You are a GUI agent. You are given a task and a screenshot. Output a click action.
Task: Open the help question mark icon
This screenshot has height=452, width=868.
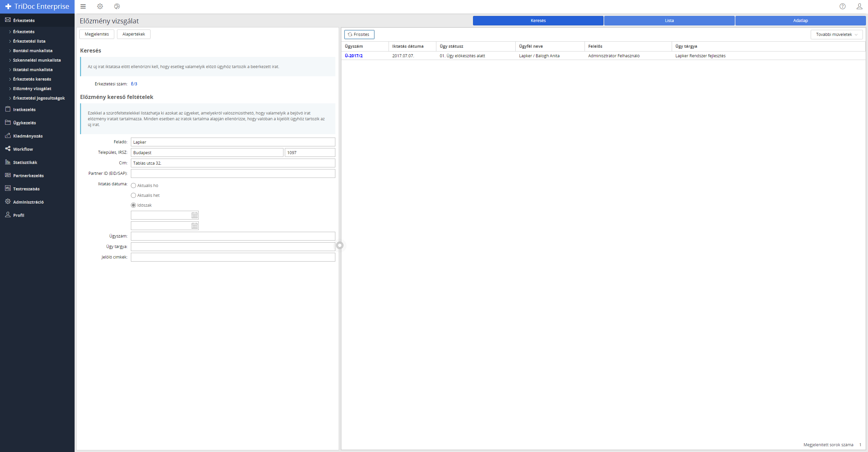coord(843,6)
